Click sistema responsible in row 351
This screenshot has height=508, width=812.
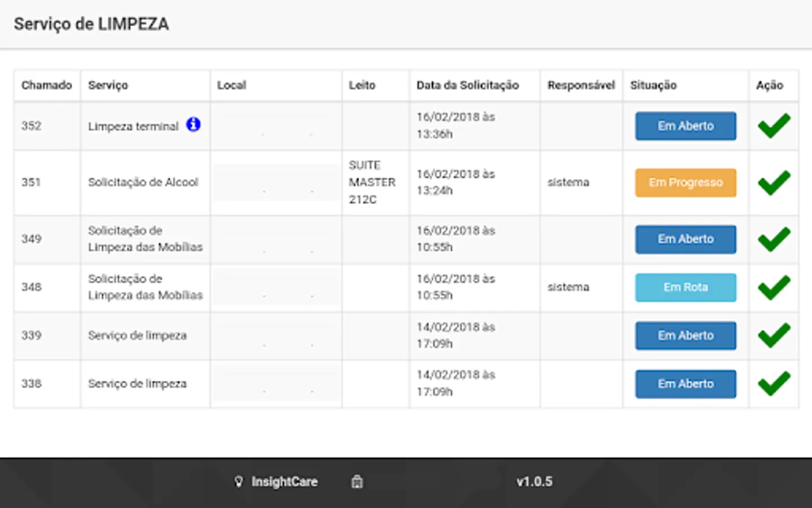tap(568, 182)
